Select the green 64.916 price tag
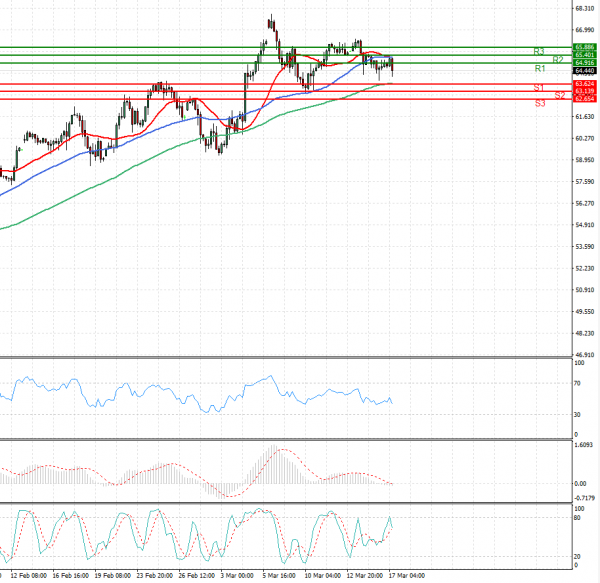Image resolution: width=600 pixels, height=583 pixels. point(585,62)
